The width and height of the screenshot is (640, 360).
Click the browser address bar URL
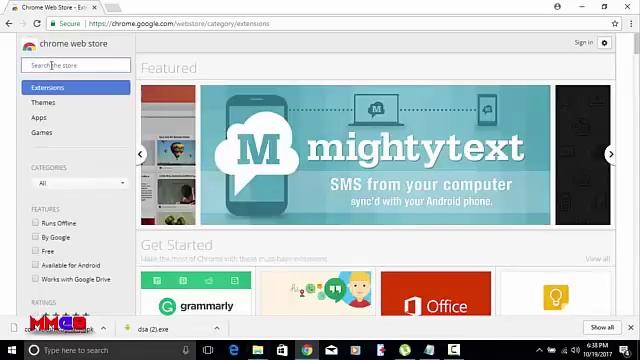[x=179, y=24]
